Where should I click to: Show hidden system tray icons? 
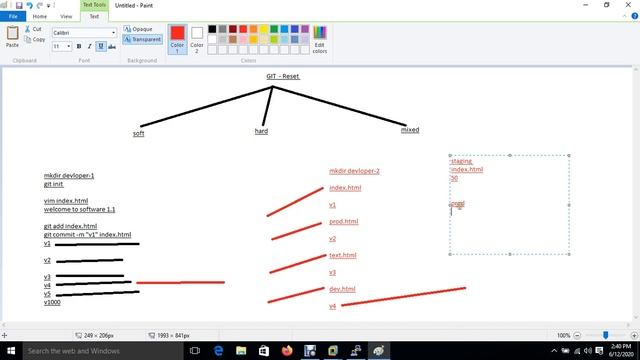(x=554, y=351)
